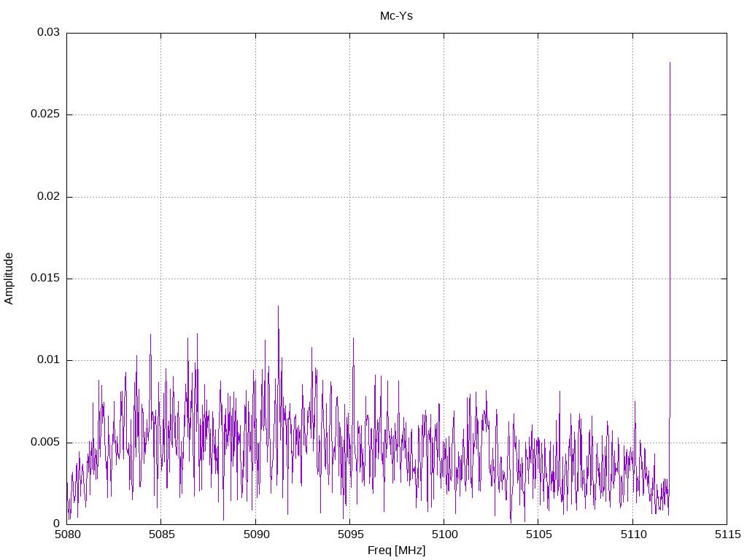747x560 pixels.
Task: Click the x-axis tick label 5105
Action: (x=539, y=534)
